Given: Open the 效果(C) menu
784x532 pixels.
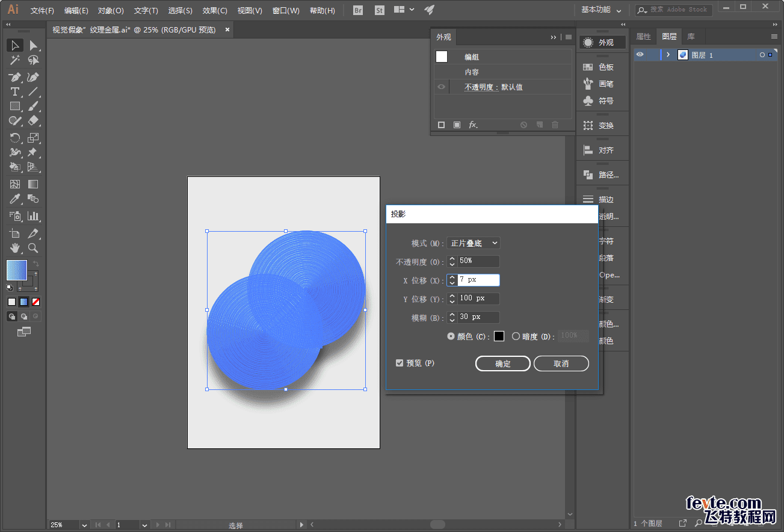Looking at the screenshot, I should (215, 11).
